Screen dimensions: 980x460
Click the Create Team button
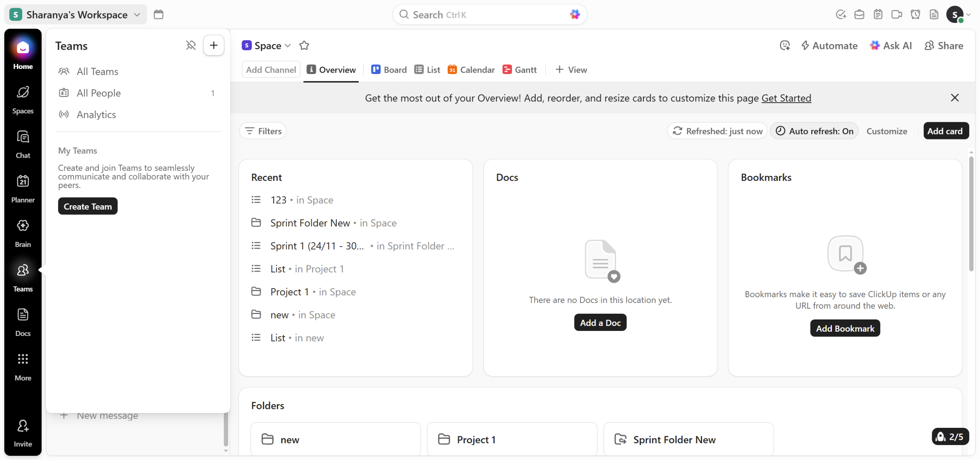(88, 206)
